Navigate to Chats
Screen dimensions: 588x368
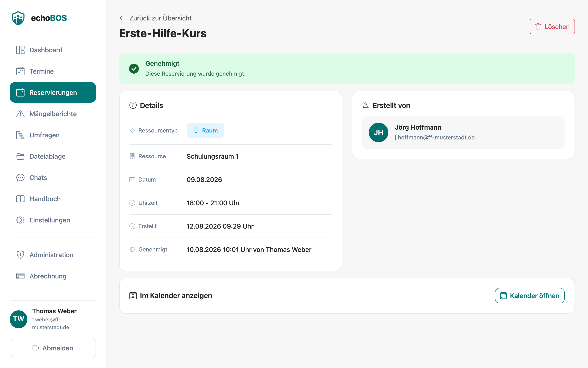click(53, 177)
